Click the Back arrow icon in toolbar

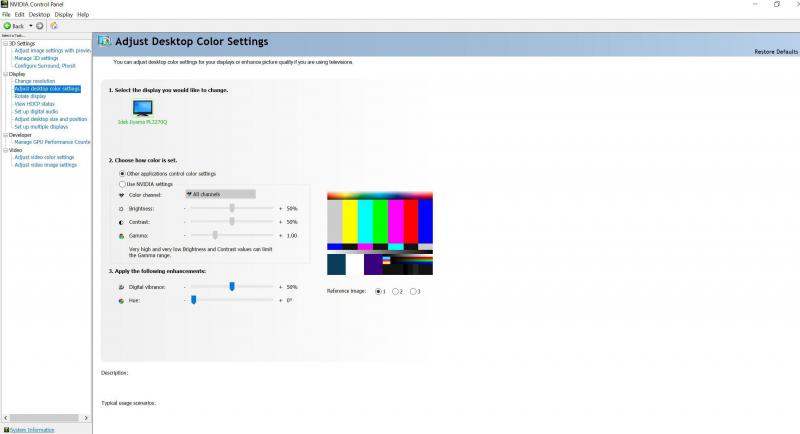coord(7,25)
